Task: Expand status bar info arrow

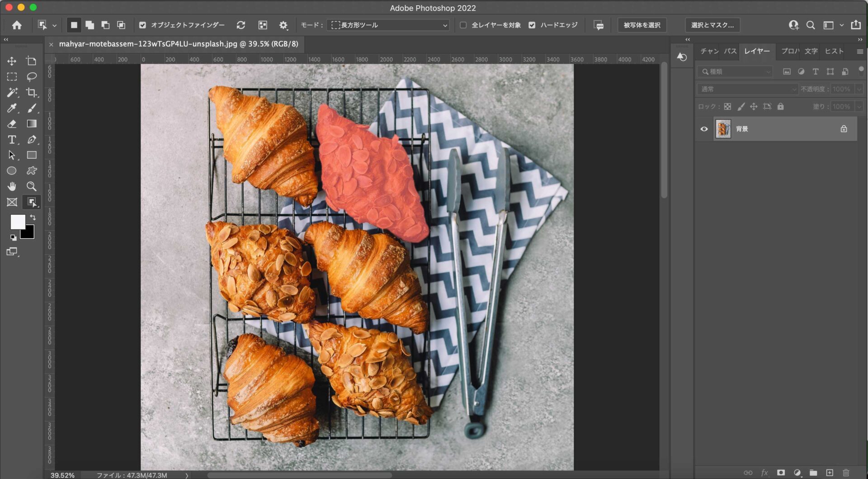Action: tap(186, 475)
